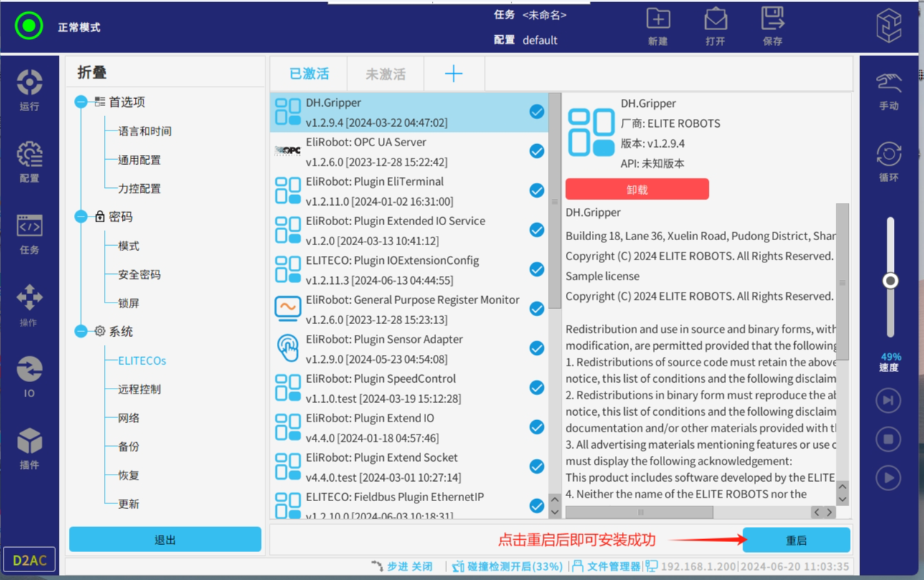924x580 pixels.
Task: Select the 已激活 tab
Action: click(308, 74)
